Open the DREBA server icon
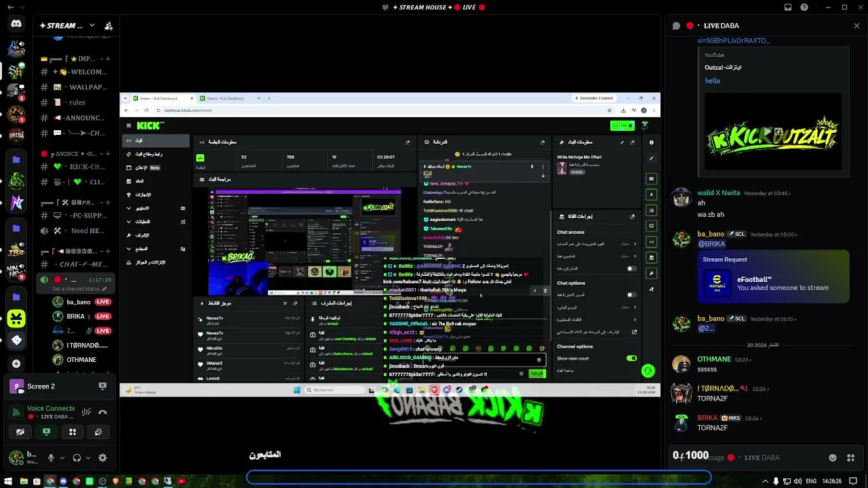Image resolution: width=868 pixels, height=488 pixels. (x=16, y=135)
